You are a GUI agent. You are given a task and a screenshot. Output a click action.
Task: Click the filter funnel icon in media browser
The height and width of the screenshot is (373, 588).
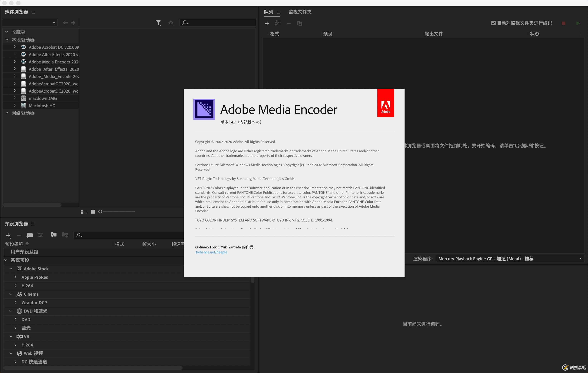tap(159, 23)
